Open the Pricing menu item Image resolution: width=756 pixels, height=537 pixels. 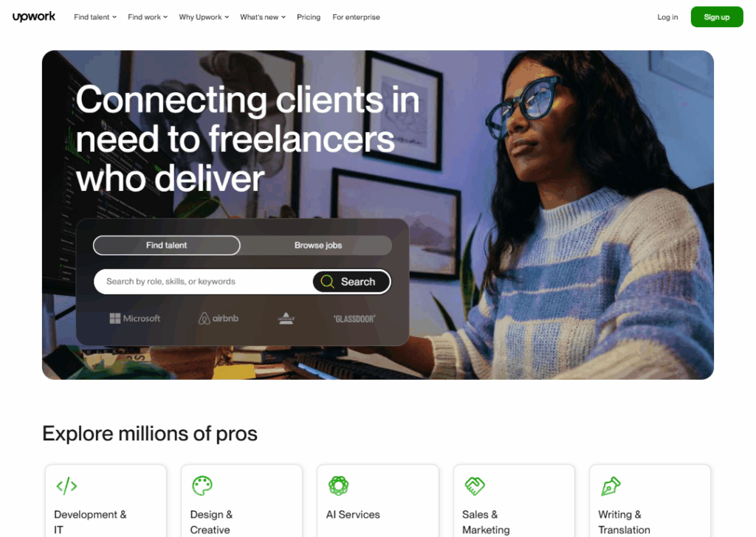pyautogui.click(x=309, y=17)
